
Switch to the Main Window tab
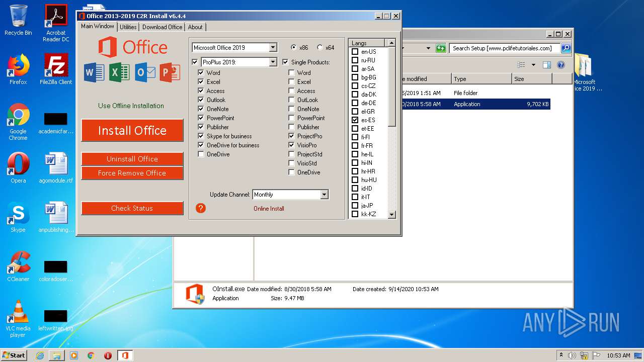98,26
